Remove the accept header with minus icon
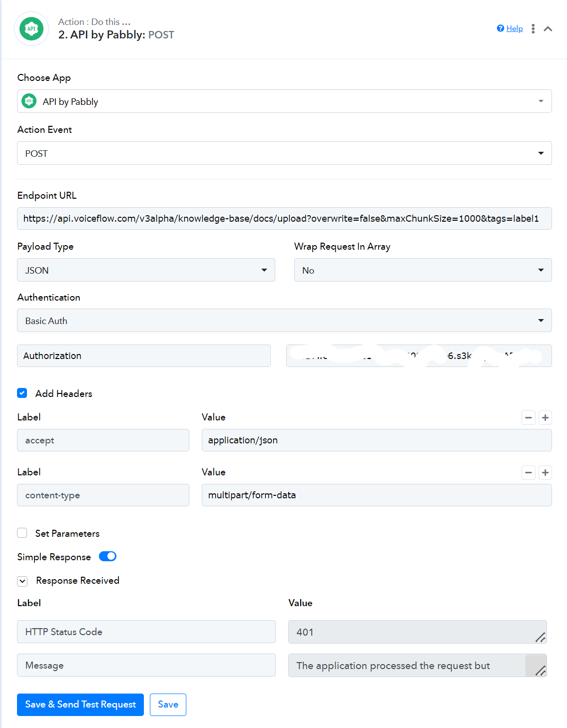The height and width of the screenshot is (728, 567). click(529, 417)
